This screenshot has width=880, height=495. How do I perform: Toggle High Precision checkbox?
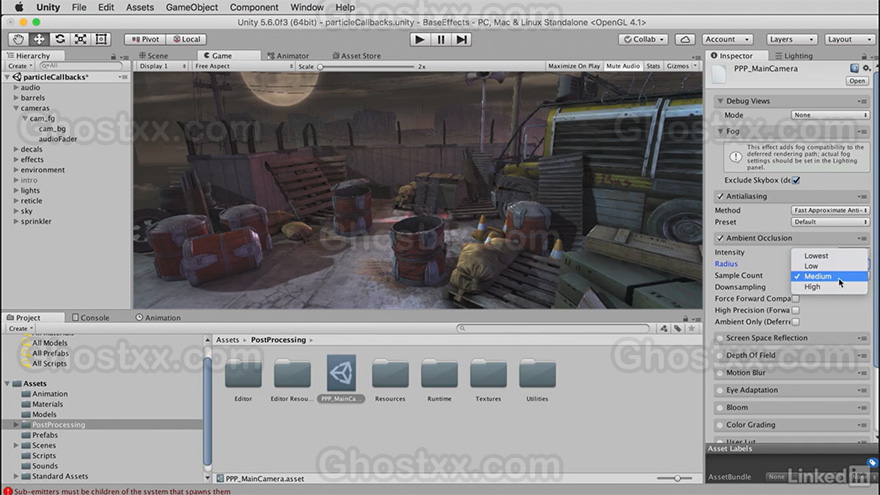[796, 310]
